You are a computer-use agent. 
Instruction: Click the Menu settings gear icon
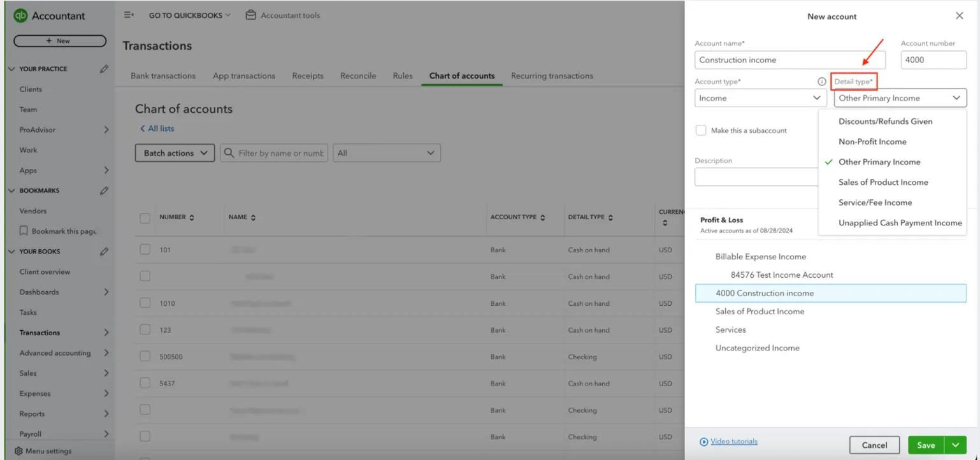point(18,451)
